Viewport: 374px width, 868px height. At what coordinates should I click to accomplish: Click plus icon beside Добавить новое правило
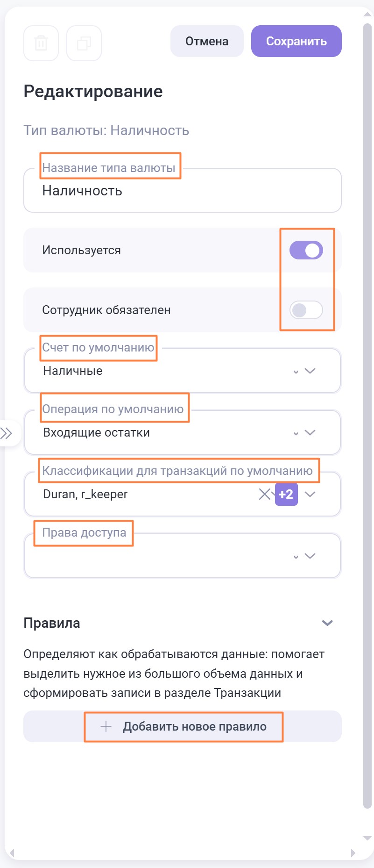[106, 726]
